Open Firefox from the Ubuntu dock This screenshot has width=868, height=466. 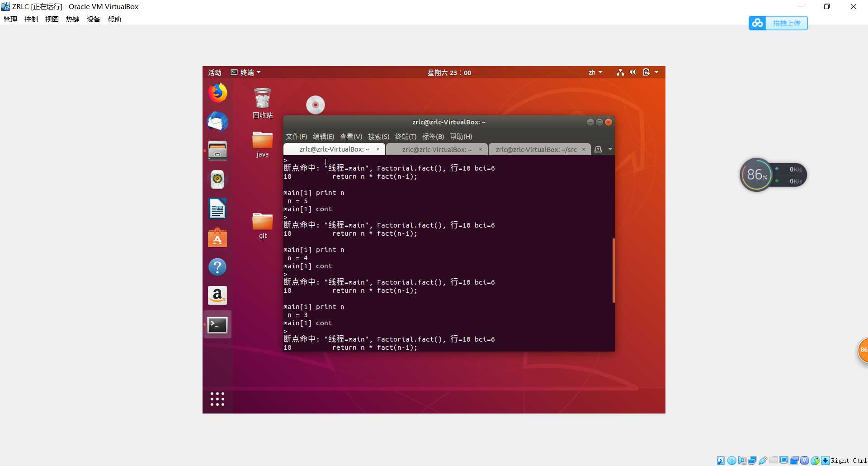(217, 93)
